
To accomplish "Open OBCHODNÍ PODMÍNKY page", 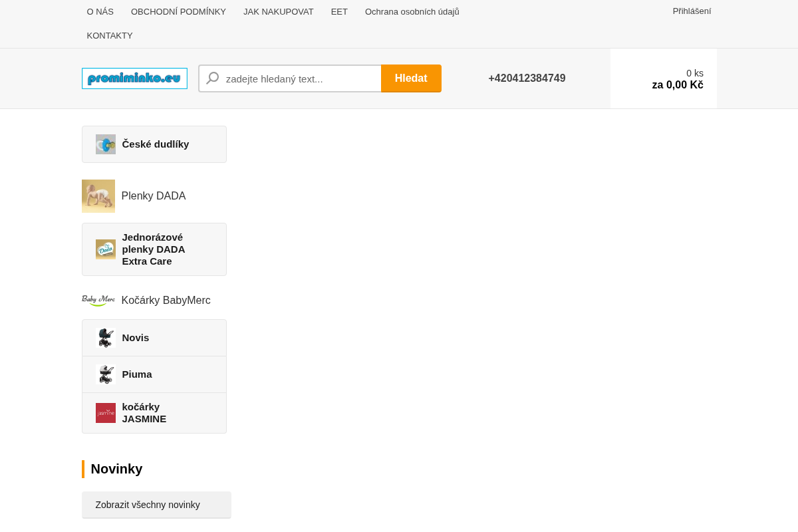I will coord(178,11).
